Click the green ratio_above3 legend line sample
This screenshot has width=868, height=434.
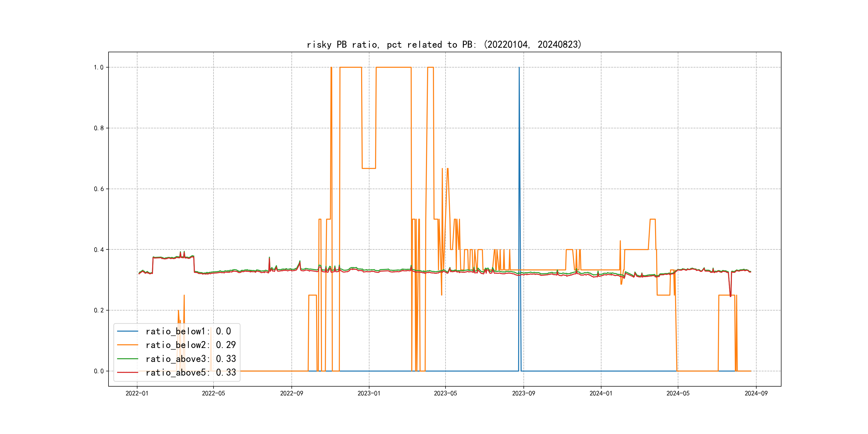click(x=127, y=359)
